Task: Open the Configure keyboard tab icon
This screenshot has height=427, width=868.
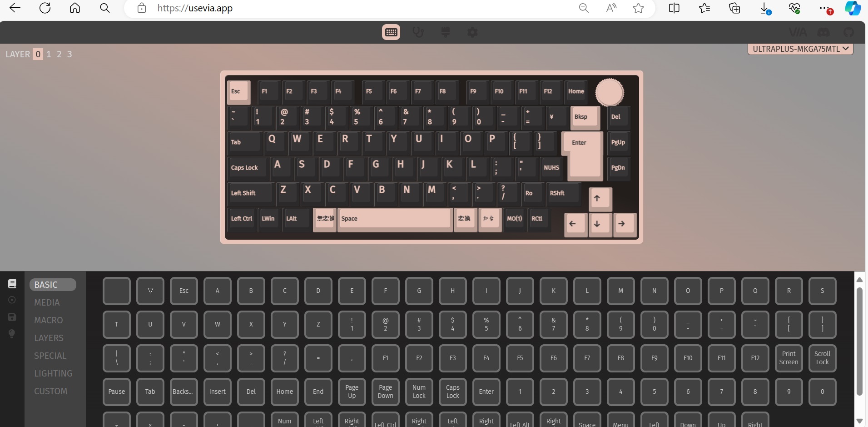Action: 391,32
